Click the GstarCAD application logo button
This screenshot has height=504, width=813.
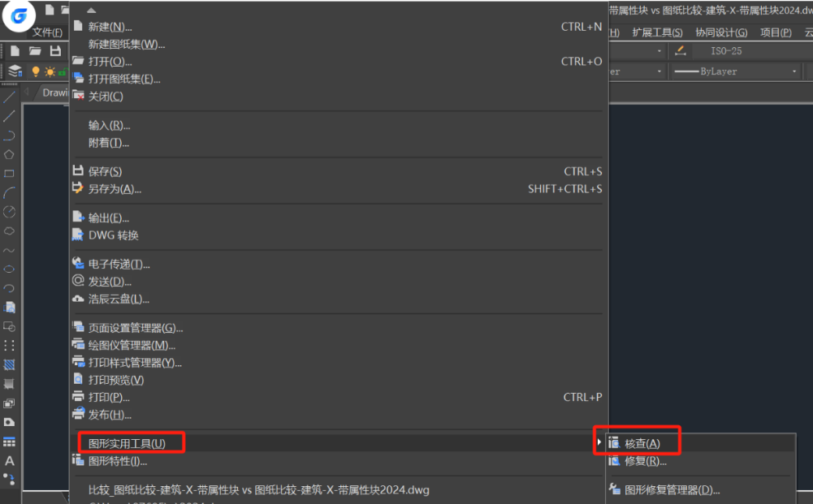click(19, 17)
